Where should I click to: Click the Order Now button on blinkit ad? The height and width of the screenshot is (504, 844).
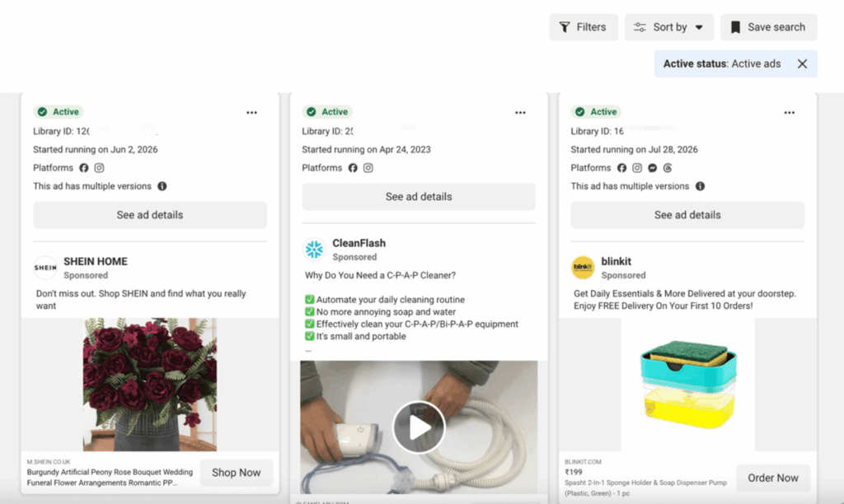(x=773, y=478)
